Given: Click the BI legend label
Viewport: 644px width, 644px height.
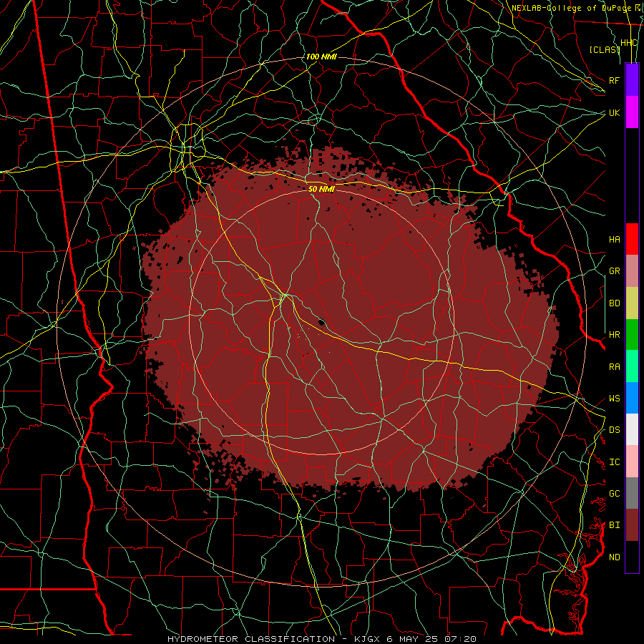Looking at the screenshot, I should (x=614, y=525).
